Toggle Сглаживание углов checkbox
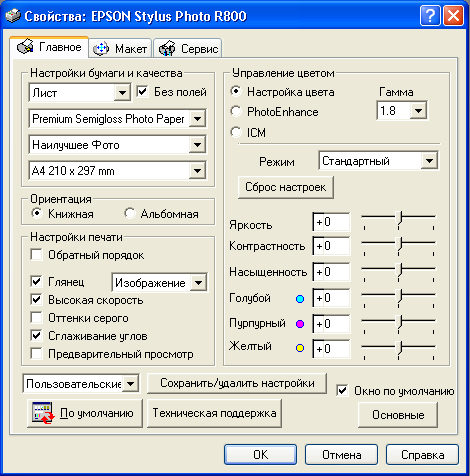Screen dimensions: 470x476 (x=36, y=335)
